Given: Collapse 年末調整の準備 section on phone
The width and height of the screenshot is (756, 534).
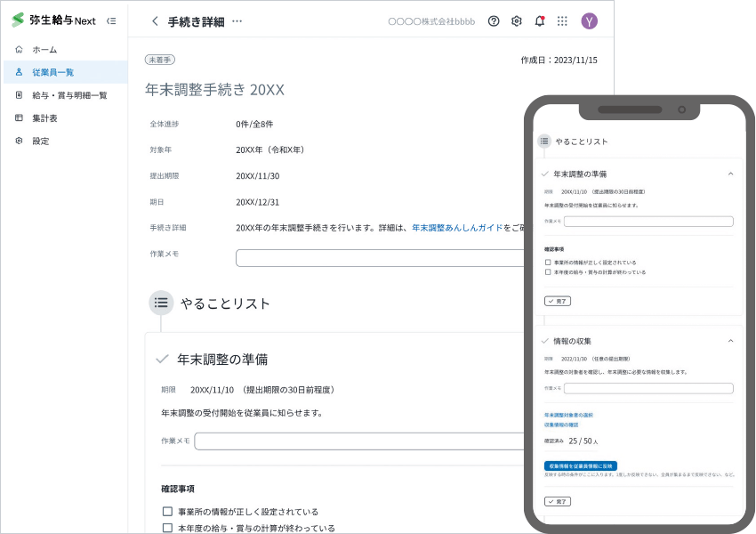Looking at the screenshot, I should 730,174.
